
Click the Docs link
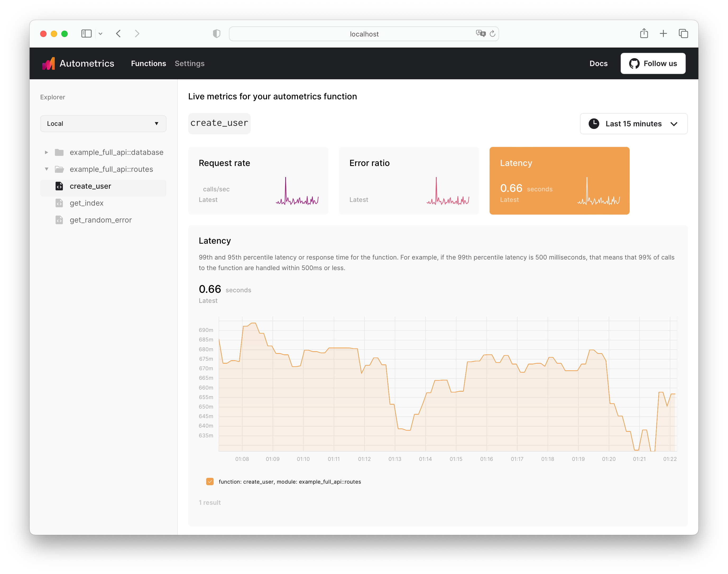tap(598, 63)
